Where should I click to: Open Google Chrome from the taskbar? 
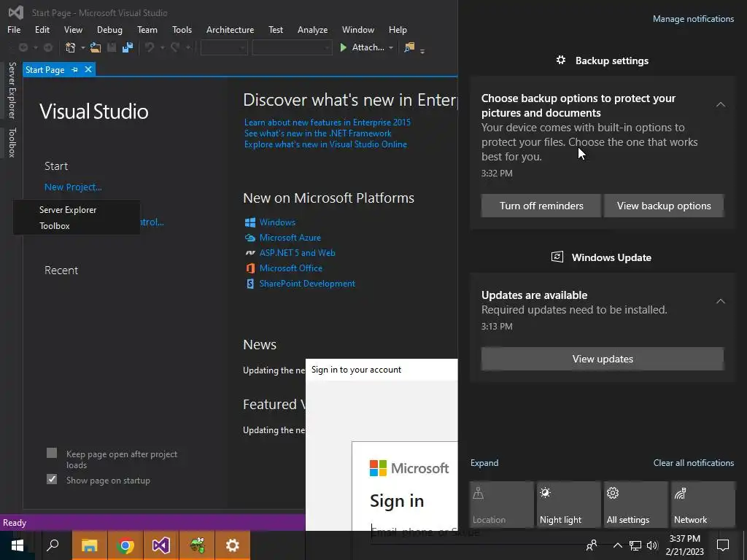pyautogui.click(x=125, y=545)
